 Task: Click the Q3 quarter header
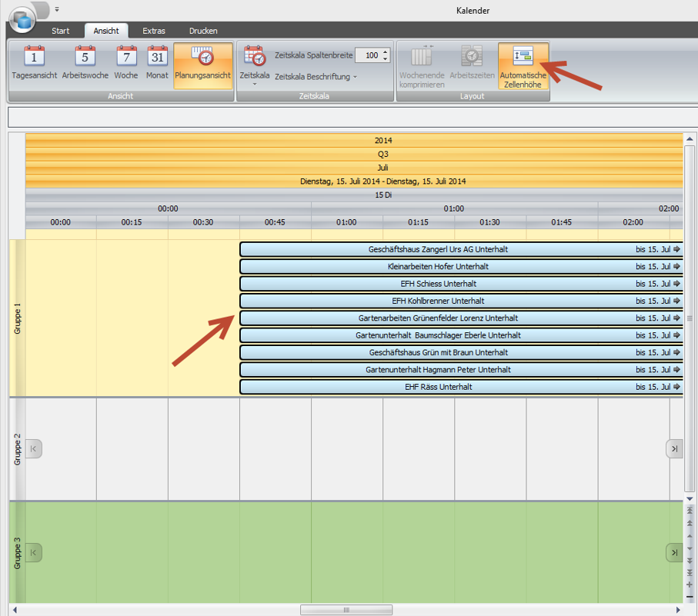354,155
